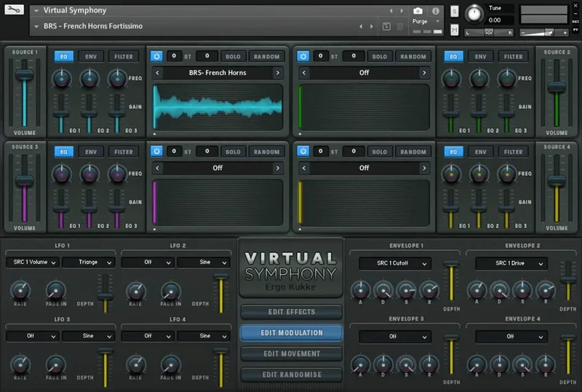Click the Tune knob
Viewport: 582px width, 392px height.
tap(474, 14)
